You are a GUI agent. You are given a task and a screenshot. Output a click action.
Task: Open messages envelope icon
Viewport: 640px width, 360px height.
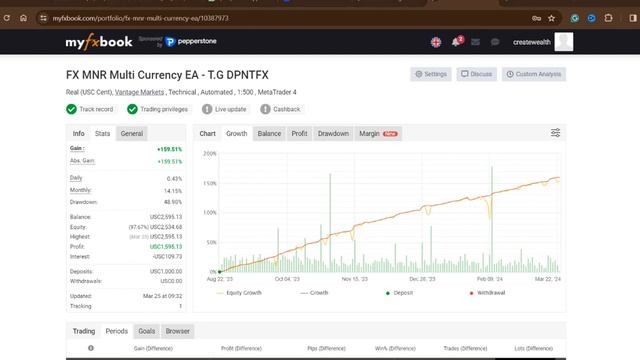click(x=475, y=42)
